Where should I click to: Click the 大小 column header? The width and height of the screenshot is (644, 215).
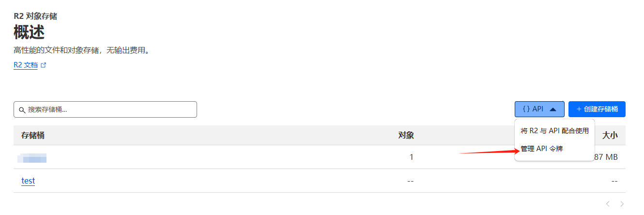point(610,136)
